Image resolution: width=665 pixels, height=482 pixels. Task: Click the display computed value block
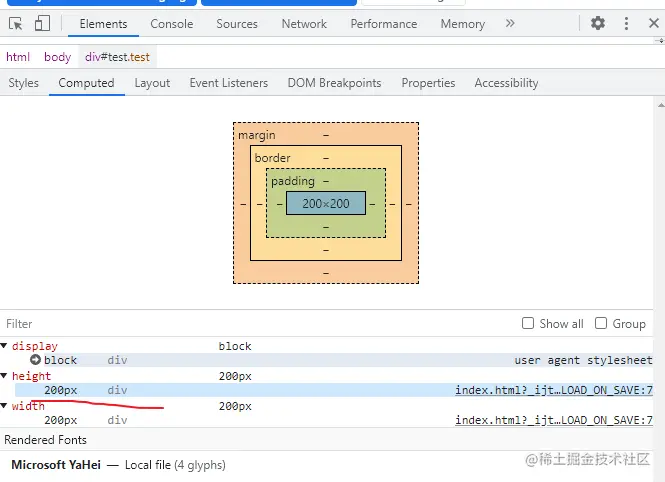pos(235,346)
